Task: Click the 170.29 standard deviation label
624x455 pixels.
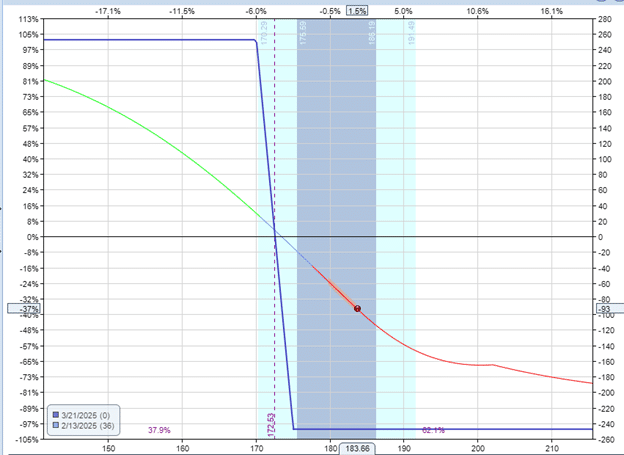Action: coord(264,33)
